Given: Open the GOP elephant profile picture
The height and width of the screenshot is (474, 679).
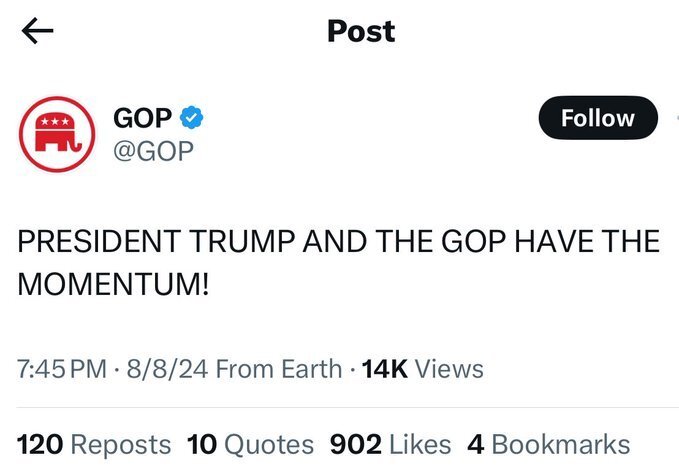Looking at the screenshot, I should pyautogui.click(x=57, y=134).
